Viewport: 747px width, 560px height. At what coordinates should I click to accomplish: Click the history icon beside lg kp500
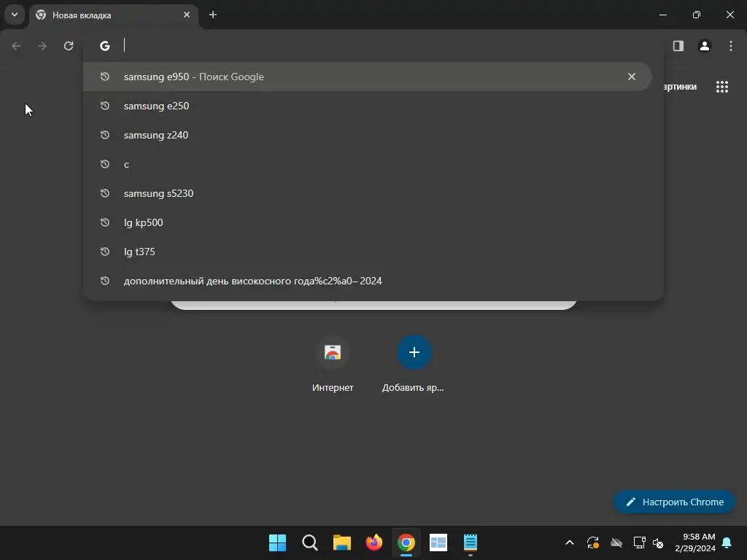tap(105, 222)
